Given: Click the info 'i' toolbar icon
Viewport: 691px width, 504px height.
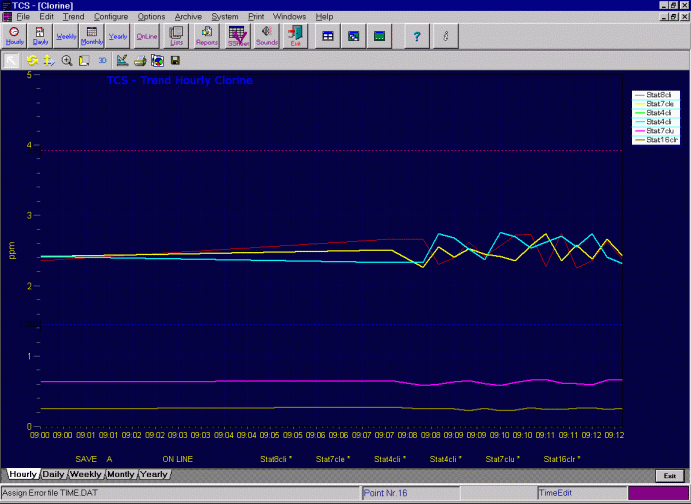Looking at the screenshot, I should (x=446, y=36).
